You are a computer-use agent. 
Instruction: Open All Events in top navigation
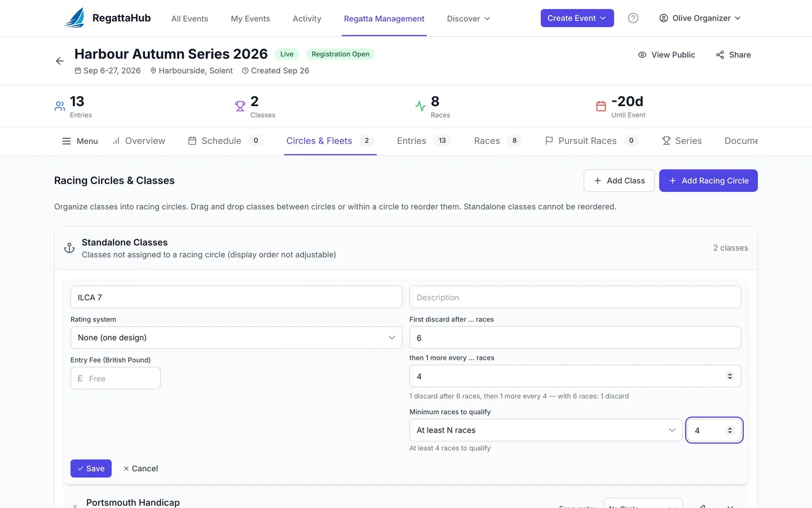click(x=189, y=19)
